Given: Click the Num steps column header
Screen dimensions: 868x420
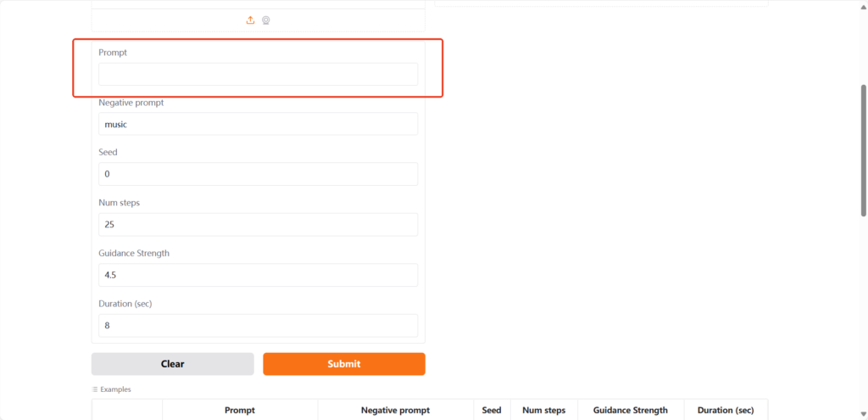Looking at the screenshot, I should coord(543,410).
